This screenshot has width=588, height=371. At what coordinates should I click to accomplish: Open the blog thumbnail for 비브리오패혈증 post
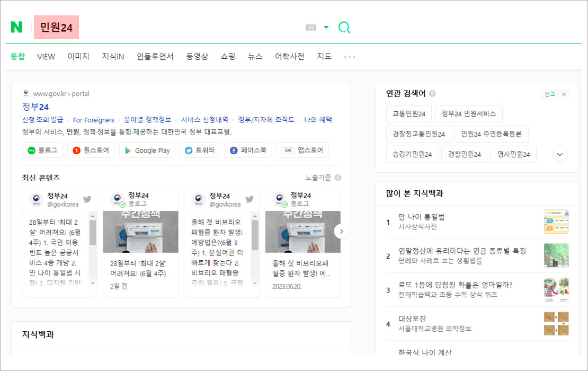click(303, 232)
